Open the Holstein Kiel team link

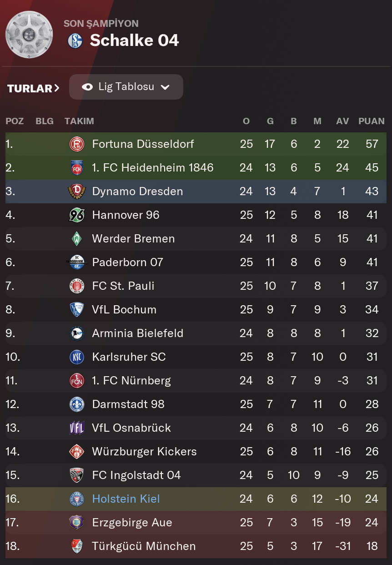tap(126, 499)
